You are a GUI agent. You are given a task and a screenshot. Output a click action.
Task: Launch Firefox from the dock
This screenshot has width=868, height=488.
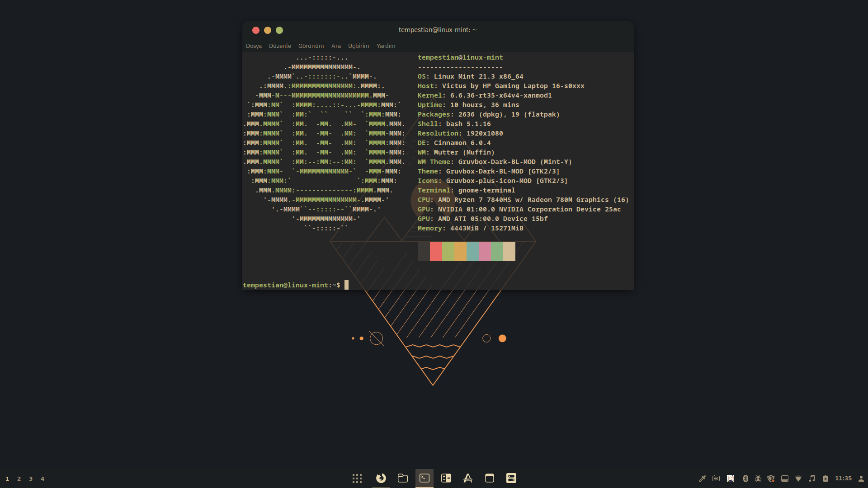(381, 478)
